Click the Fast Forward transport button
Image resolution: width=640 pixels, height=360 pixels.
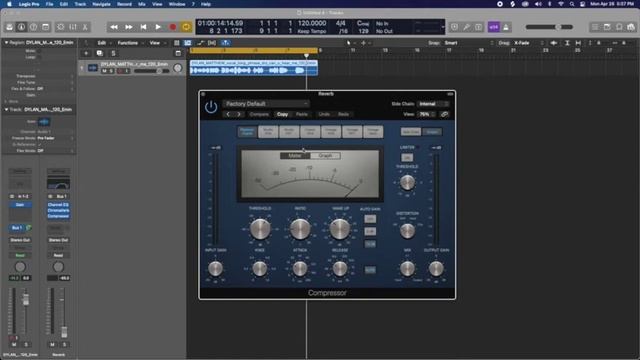(129, 27)
